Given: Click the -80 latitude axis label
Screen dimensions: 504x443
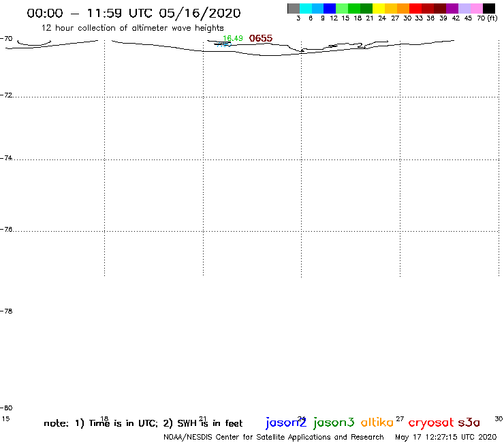Looking at the screenshot, I should pos(6,408).
